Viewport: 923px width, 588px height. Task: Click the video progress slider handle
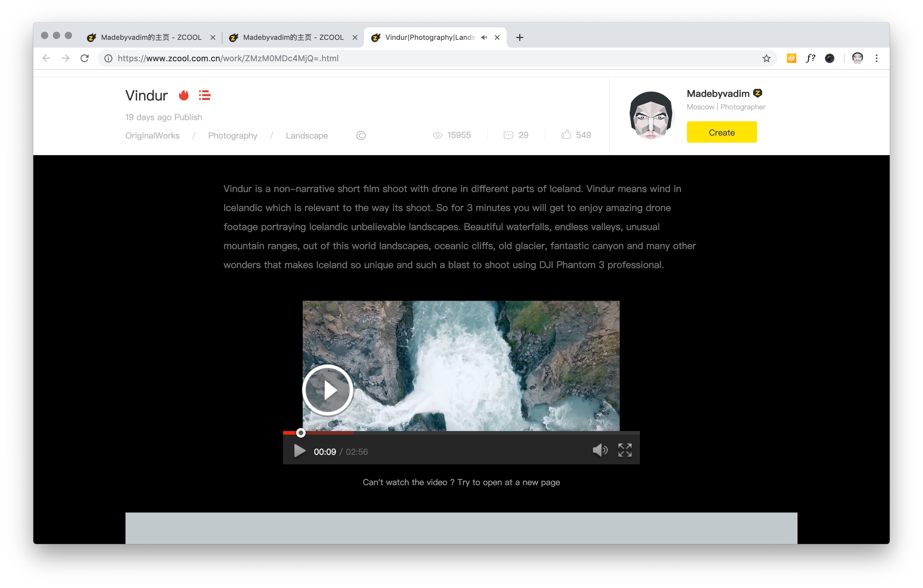pos(301,433)
